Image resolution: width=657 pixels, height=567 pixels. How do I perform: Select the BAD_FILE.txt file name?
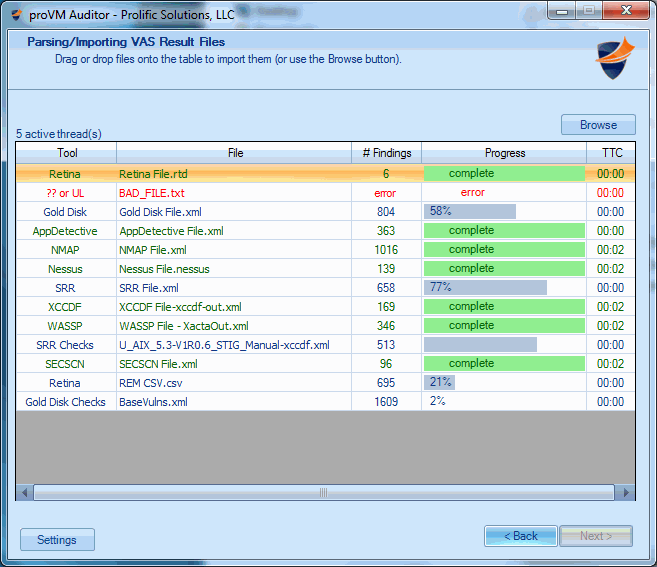coord(152,193)
